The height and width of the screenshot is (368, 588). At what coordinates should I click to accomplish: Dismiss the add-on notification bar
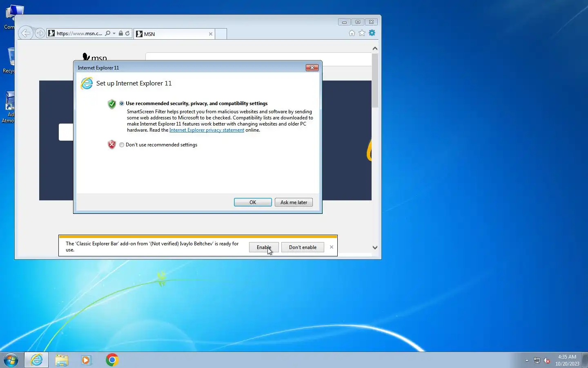332,247
